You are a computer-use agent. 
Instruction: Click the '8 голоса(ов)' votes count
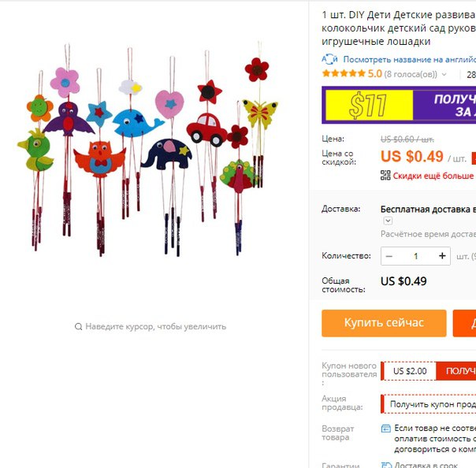pos(411,74)
